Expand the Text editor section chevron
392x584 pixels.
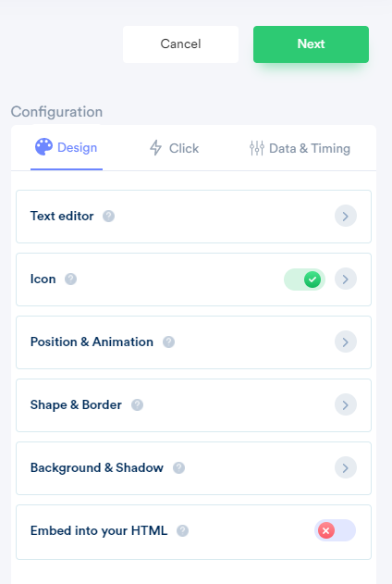pos(346,216)
